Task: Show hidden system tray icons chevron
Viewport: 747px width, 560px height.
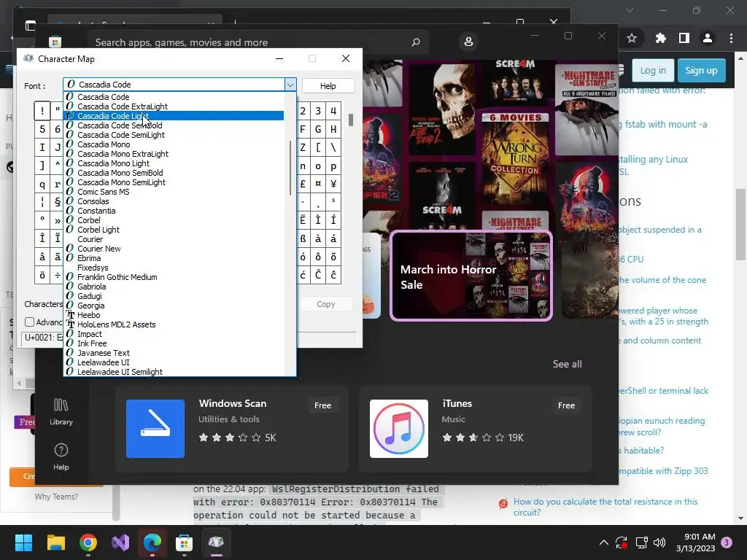Action: click(603, 542)
